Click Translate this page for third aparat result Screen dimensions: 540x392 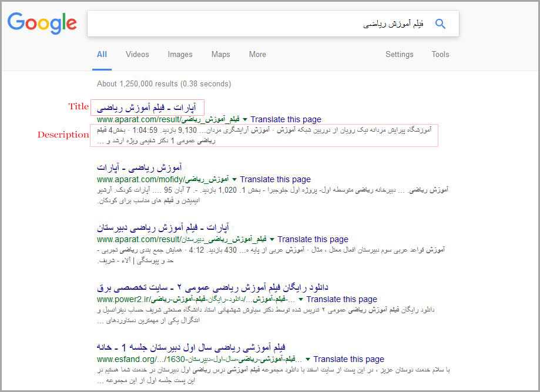pos(313,239)
